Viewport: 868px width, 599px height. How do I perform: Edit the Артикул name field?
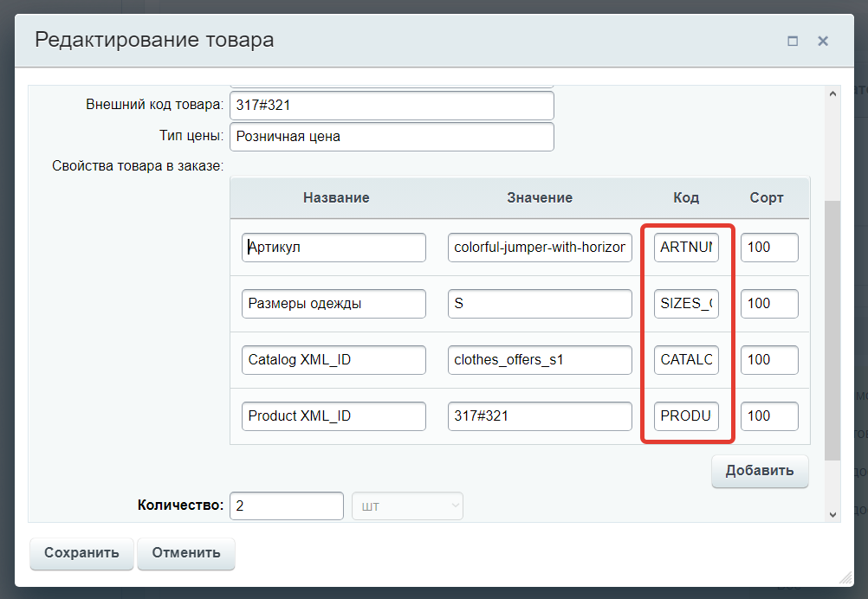(334, 248)
